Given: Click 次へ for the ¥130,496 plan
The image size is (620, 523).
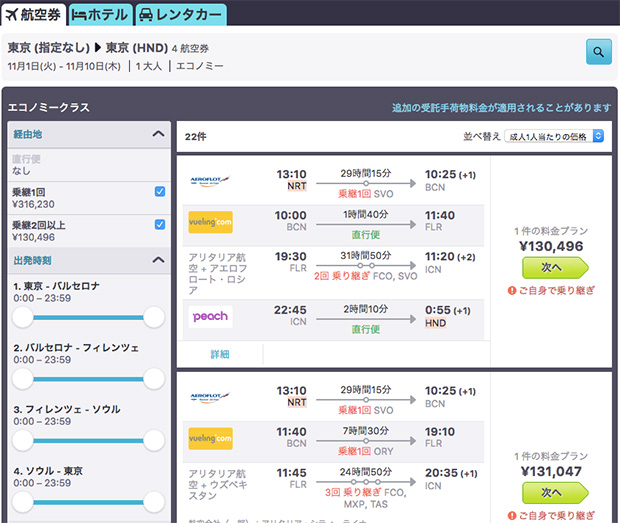Looking at the screenshot, I should [555, 268].
